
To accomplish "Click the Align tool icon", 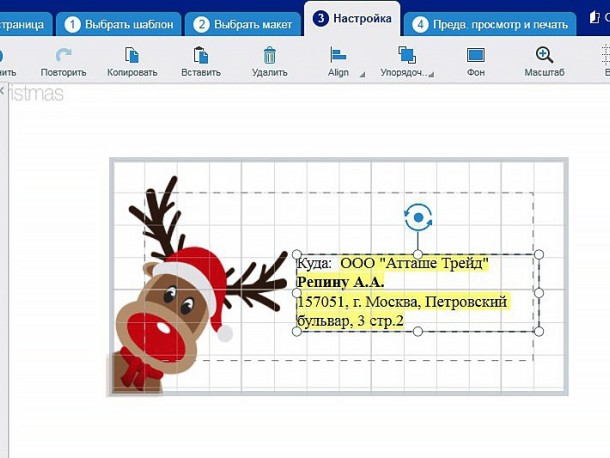I will [338, 55].
